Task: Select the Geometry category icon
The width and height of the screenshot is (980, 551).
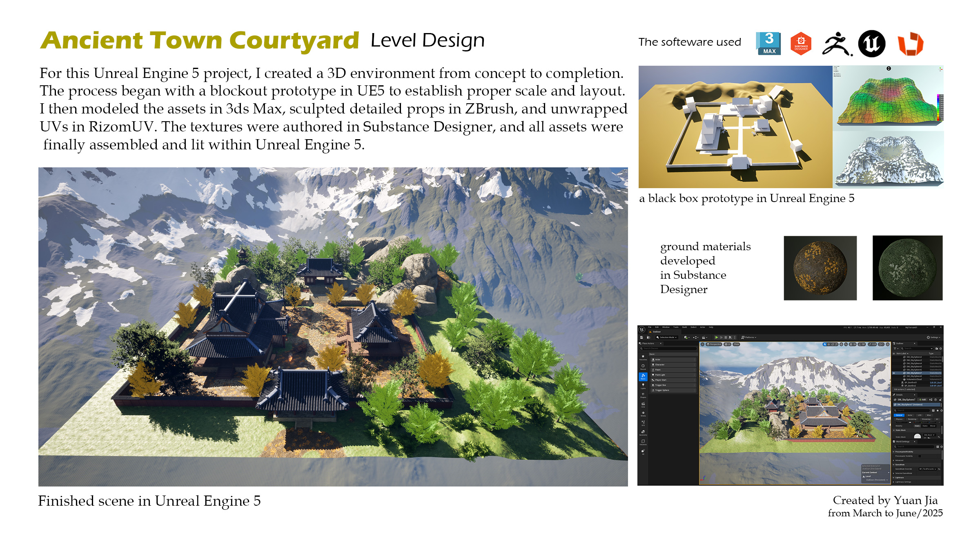Action: (643, 432)
